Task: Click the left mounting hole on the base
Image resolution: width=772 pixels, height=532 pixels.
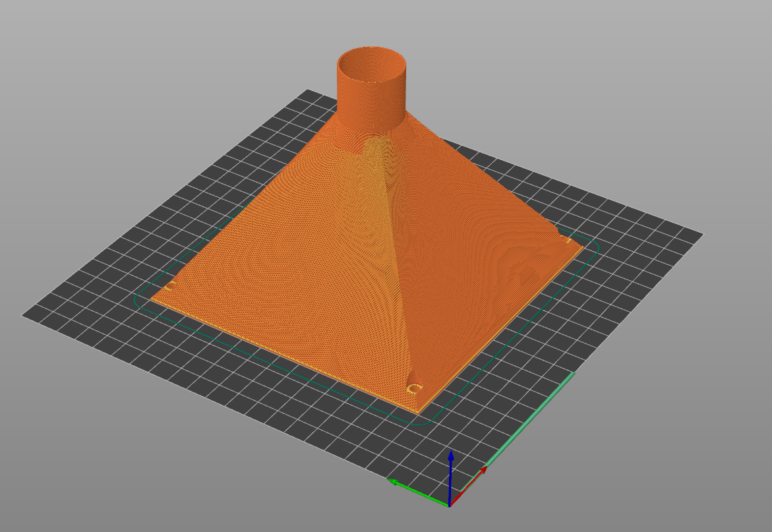Action: point(173,286)
